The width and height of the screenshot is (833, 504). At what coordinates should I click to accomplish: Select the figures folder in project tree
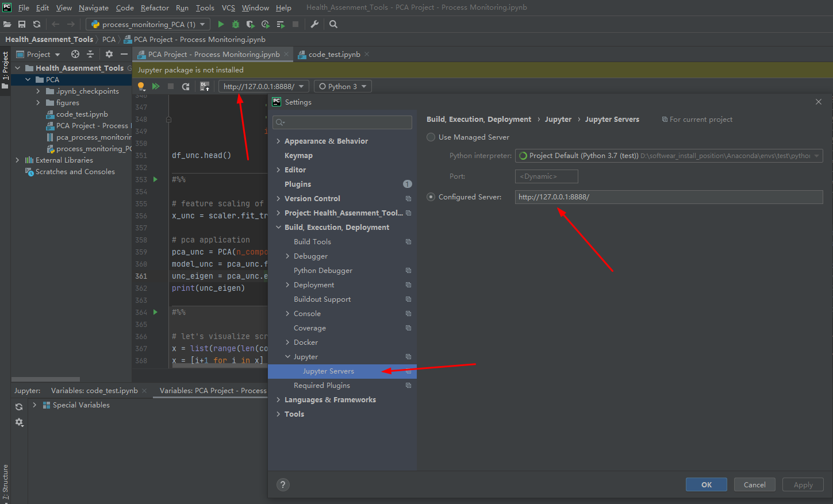pyautogui.click(x=68, y=103)
